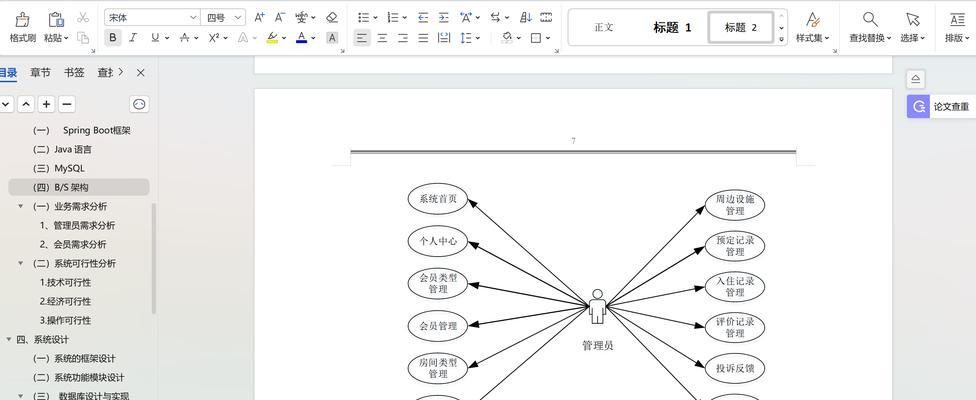Click the justify alignment icon
Screen dimensions: 976x400
423,38
